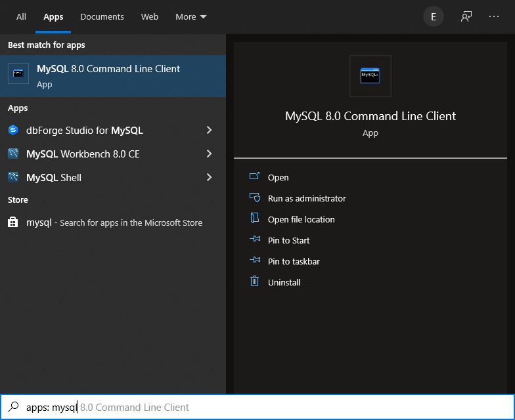Click the Open file location folder icon

click(x=255, y=218)
